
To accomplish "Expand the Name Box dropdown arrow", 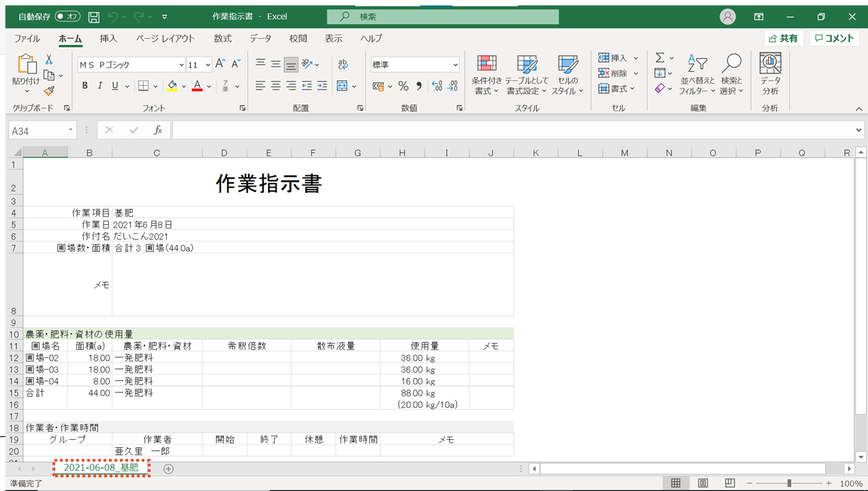I will [x=70, y=130].
